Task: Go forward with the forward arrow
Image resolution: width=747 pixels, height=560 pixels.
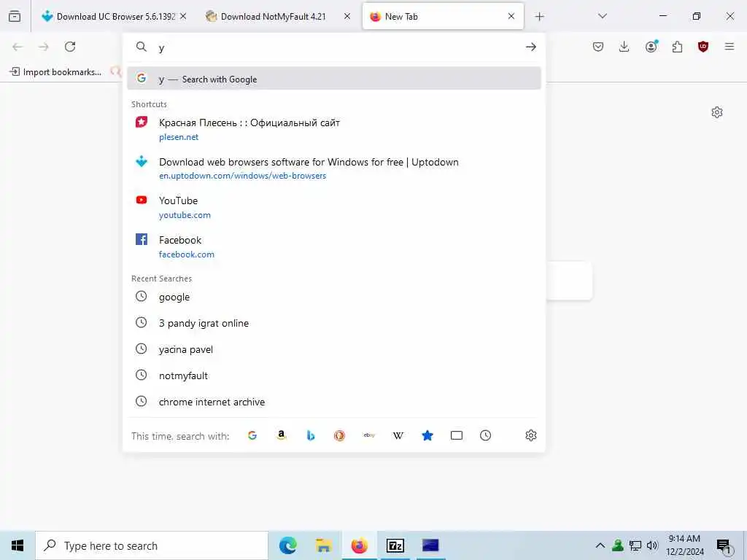Action: tap(44, 47)
